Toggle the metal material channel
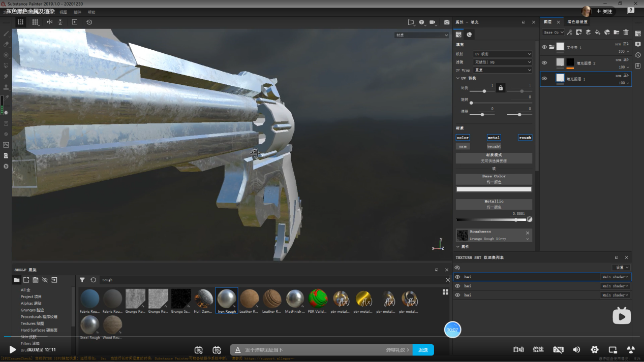 [x=494, y=138]
